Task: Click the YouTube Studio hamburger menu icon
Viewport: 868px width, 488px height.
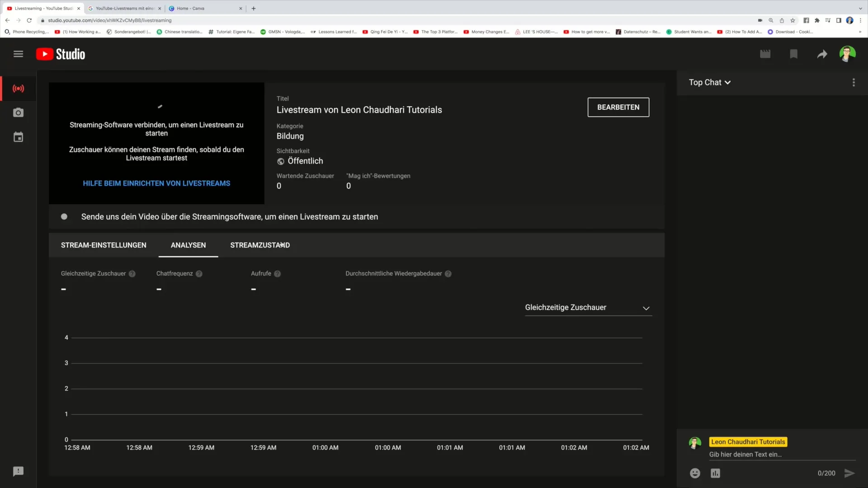Action: coord(18,54)
